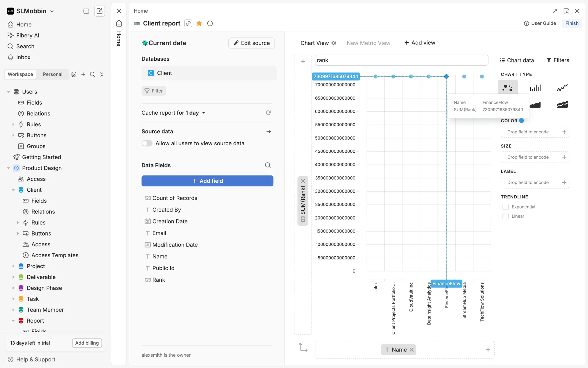This screenshot has height=368, width=588.
Task: Click the Add field button
Action: 207,181
